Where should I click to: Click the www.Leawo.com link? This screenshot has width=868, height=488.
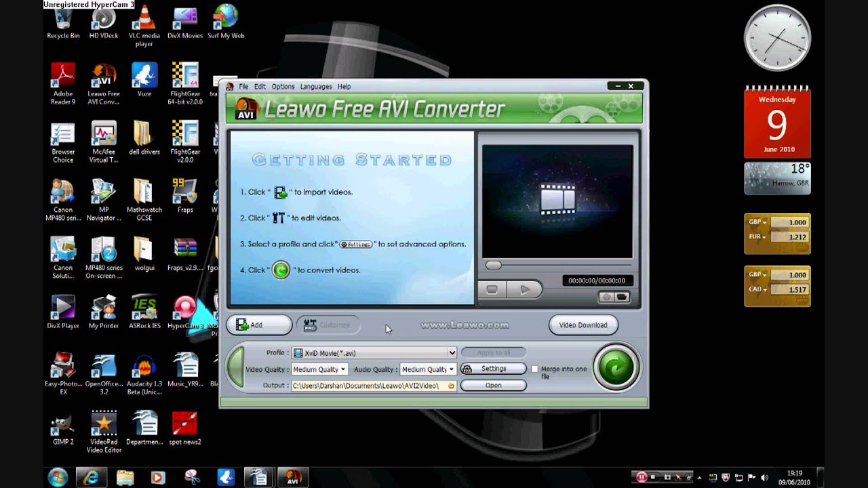tap(465, 325)
